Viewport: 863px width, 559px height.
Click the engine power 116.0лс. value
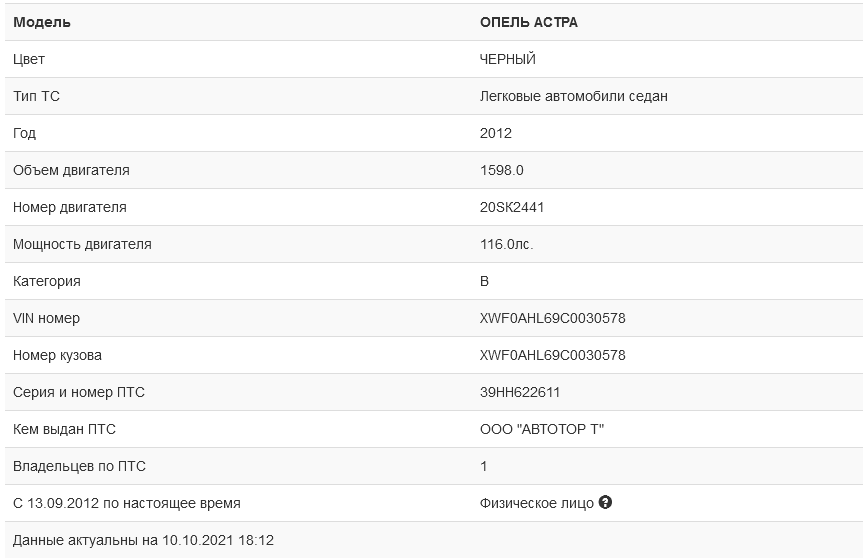[x=506, y=244]
